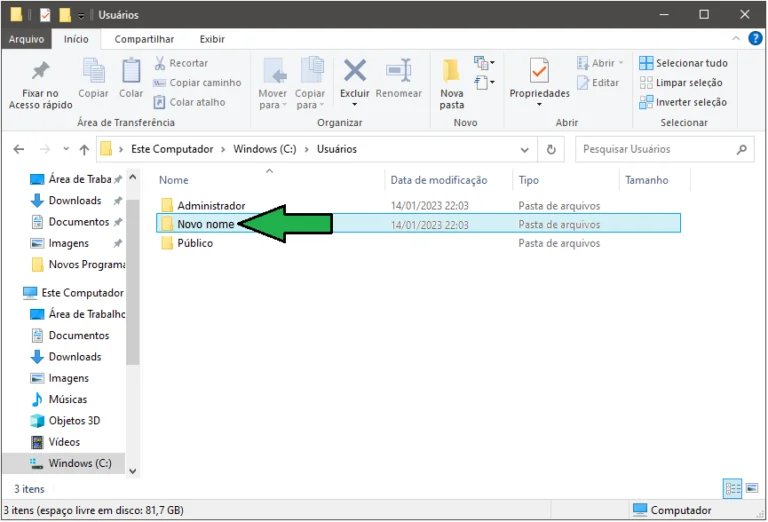
Task: Click Colar atalho command
Action: (x=189, y=102)
